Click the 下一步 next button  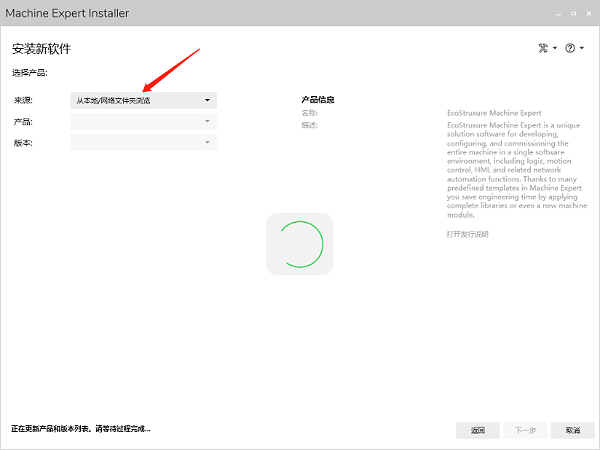tap(525, 430)
